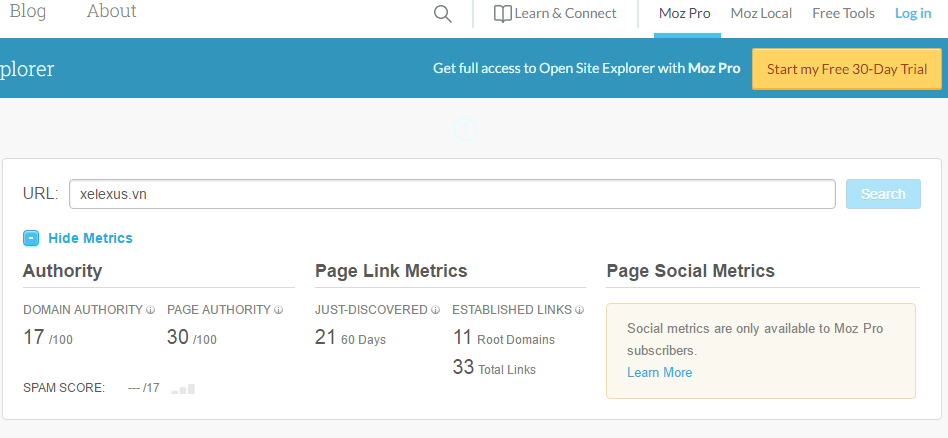Focus the URL input field

point(452,194)
